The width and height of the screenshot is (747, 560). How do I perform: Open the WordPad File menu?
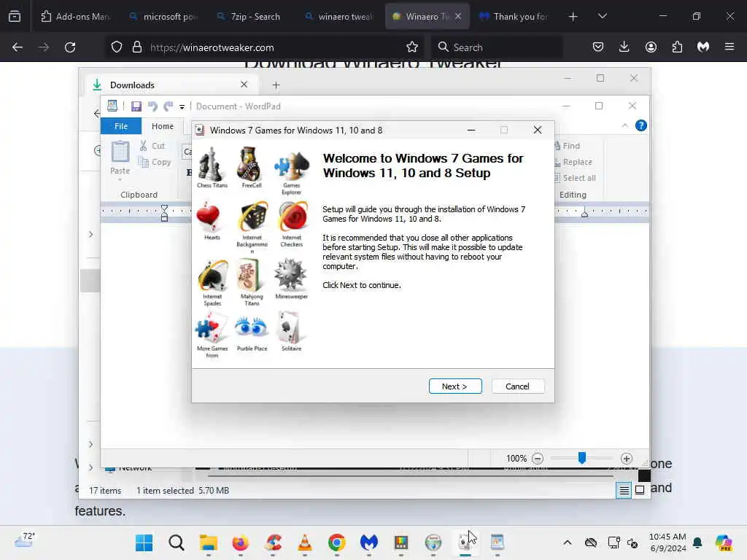121,126
